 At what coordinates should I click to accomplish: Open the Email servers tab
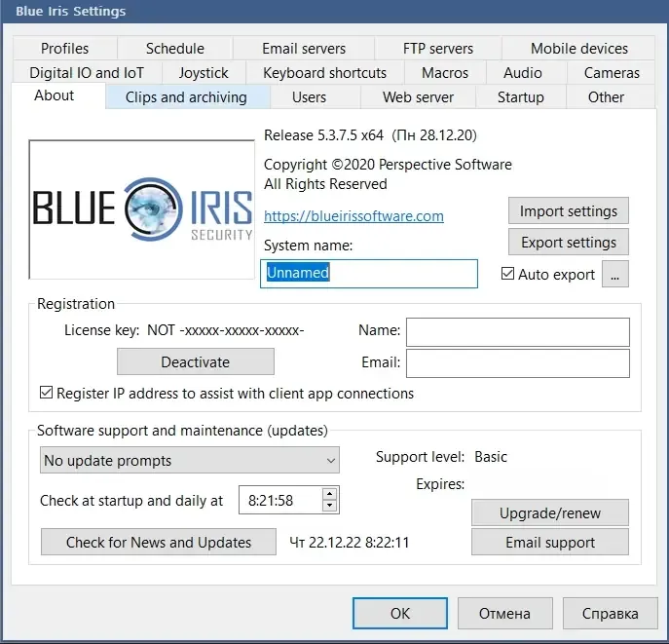304,48
